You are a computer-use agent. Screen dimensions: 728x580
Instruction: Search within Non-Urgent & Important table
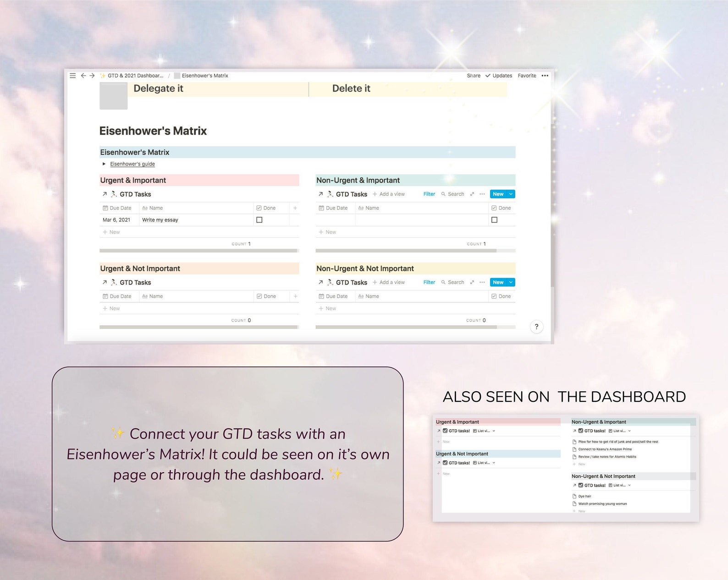pos(452,194)
